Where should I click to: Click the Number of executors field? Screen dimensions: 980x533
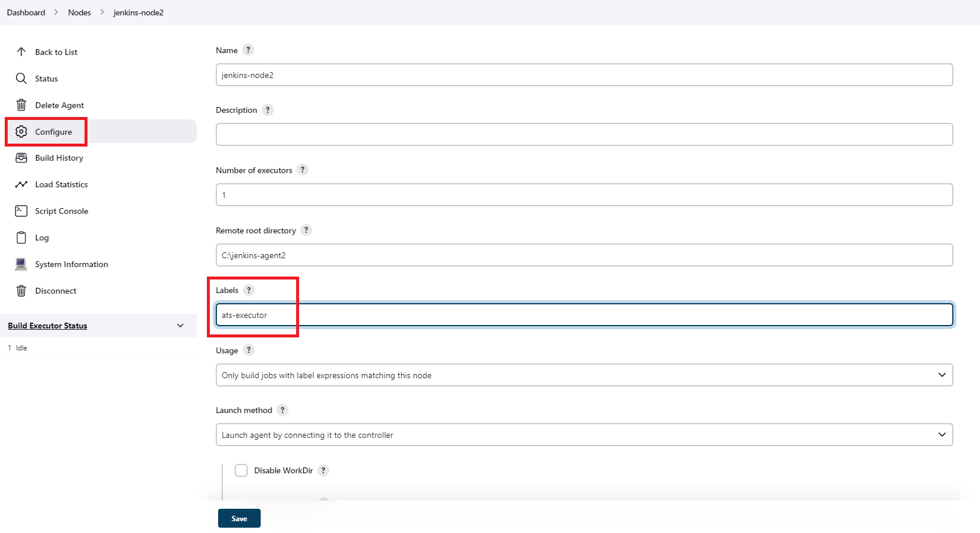584,195
